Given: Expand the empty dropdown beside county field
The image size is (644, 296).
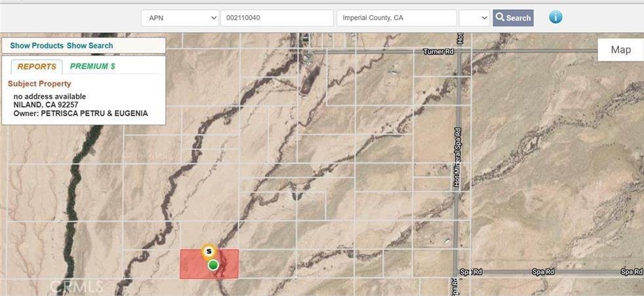Looking at the screenshot, I should click(x=474, y=18).
